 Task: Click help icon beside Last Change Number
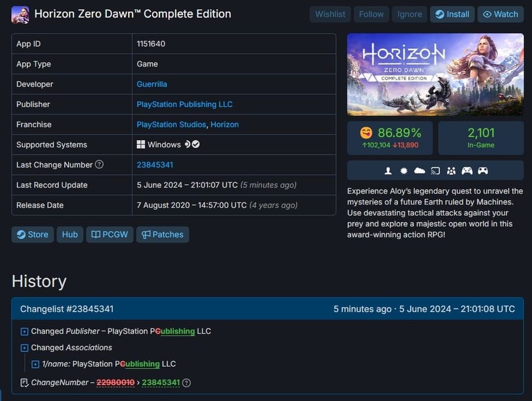click(99, 164)
